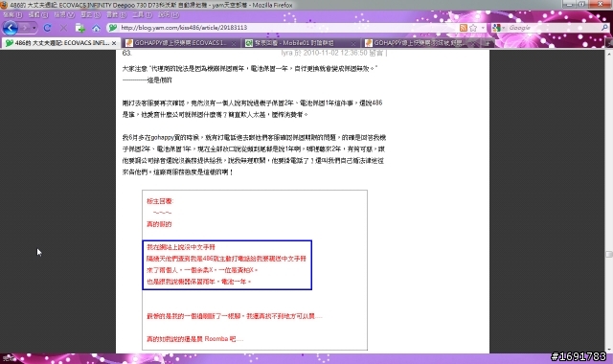Open the 編輯(E) menu
Image resolution: width=613 pixels, height=364 pixels.
click(x=38, y=15)
